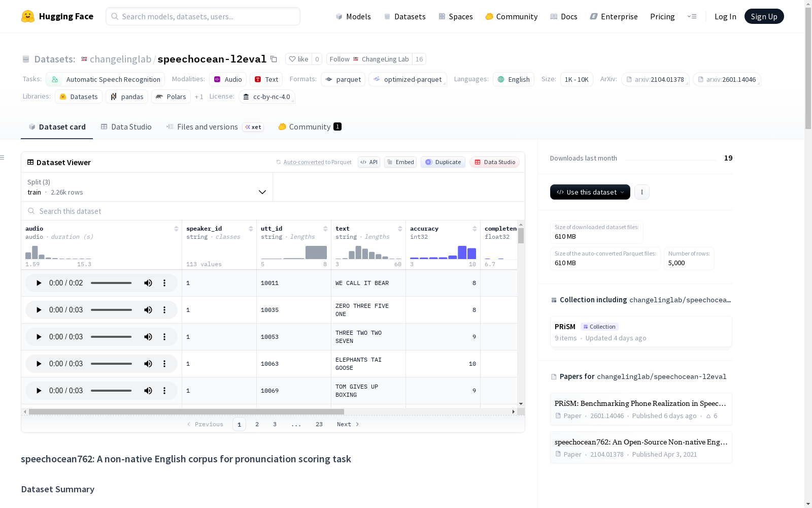Viewport: 812px width, 508px height.
Task: Jump to page 23 of dataset rows
Action: pos(319,424)
